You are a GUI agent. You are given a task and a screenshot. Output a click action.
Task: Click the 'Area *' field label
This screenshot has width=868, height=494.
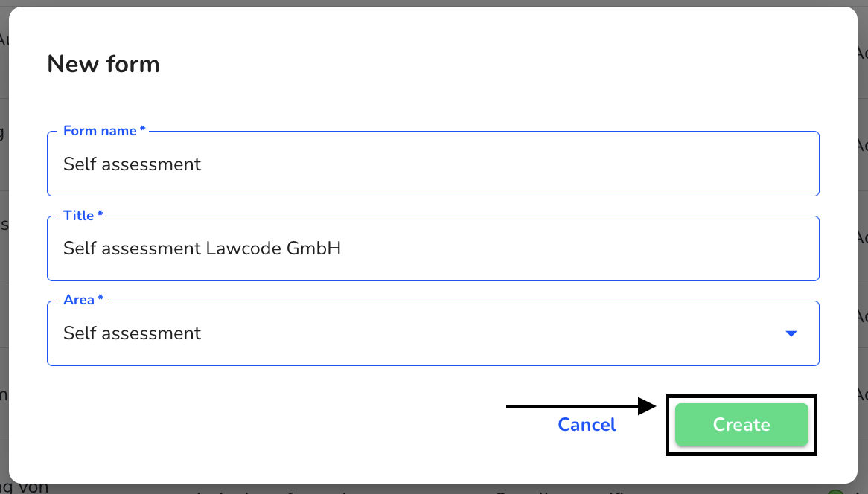tap(83, 300)
